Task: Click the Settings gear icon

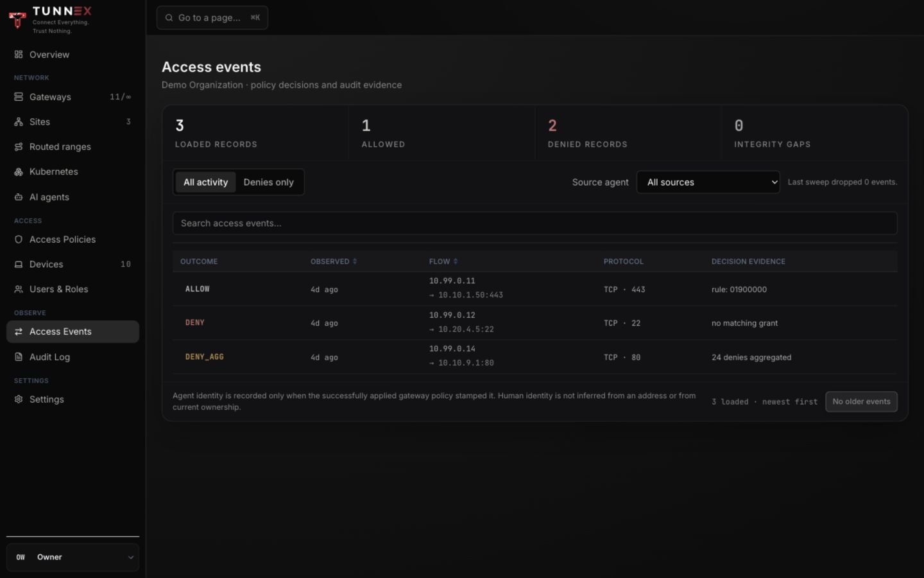Action: point(19,399)
